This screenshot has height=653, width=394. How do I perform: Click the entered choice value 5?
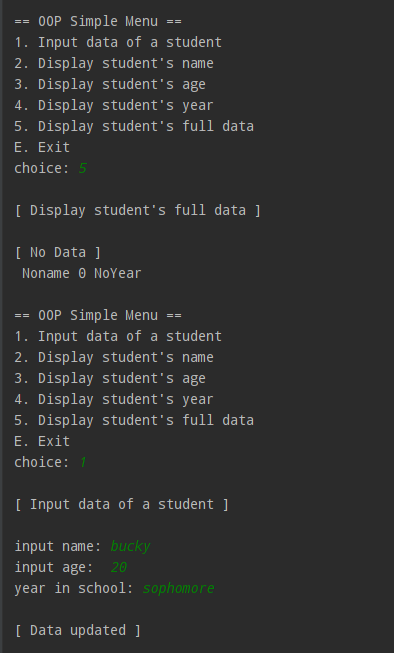(82, 168)
